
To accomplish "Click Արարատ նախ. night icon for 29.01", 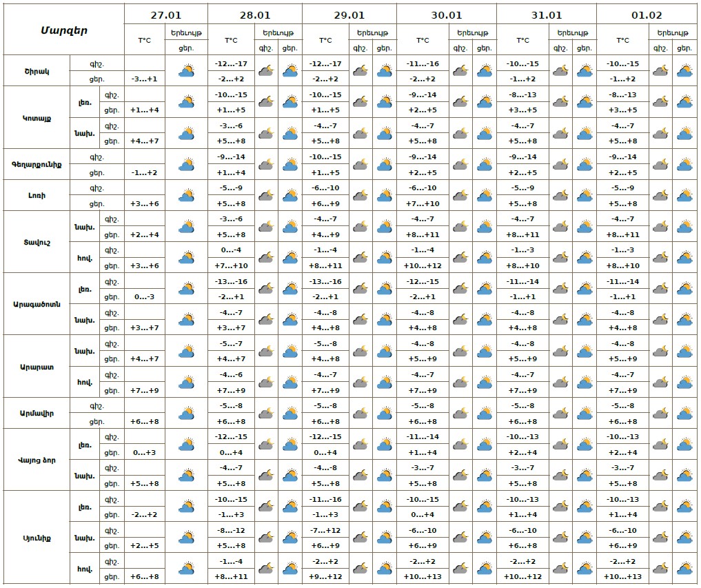I will click(x=360, y=352).
